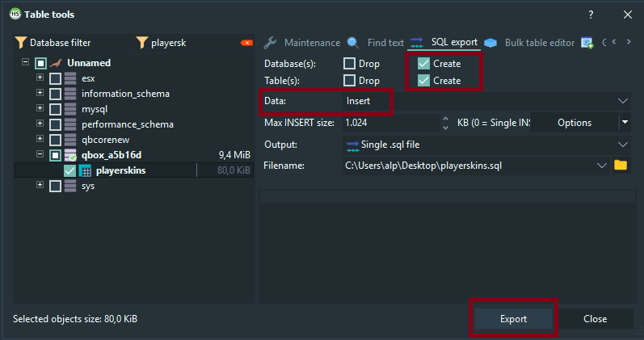Toggle Database(s) Create checkbox
The height and width of the screenshot is (340, 644).
(x=423, y=64)
